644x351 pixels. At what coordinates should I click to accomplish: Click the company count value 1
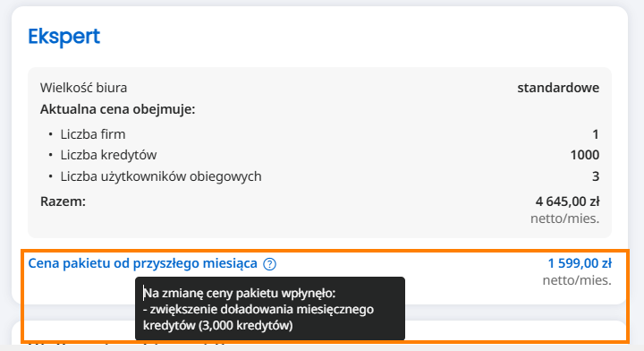596,134
